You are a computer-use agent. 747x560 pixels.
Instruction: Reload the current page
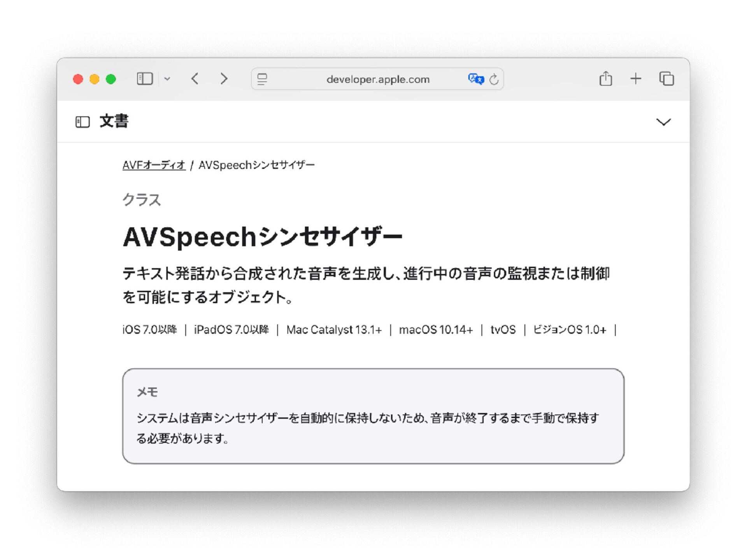point(494,79)
